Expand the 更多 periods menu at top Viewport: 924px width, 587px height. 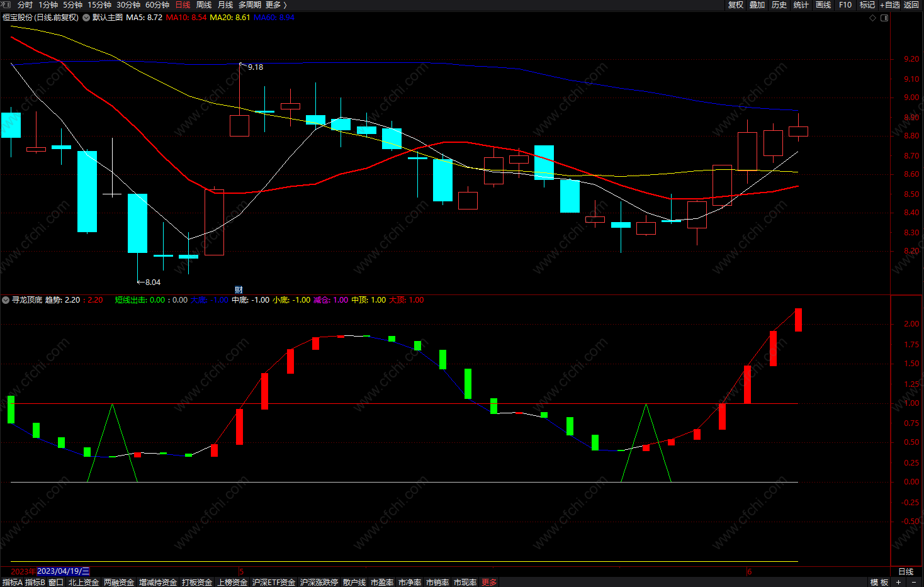coord(276,5)
